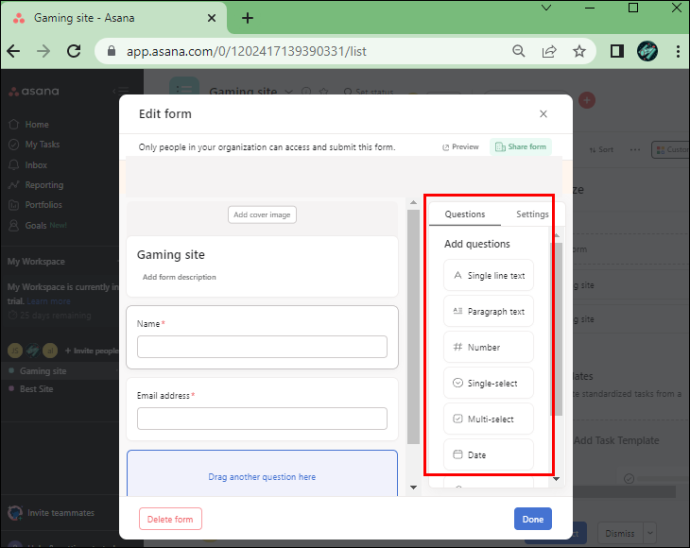Reload the Asana page
690x548 pixels.
point(73,51)
